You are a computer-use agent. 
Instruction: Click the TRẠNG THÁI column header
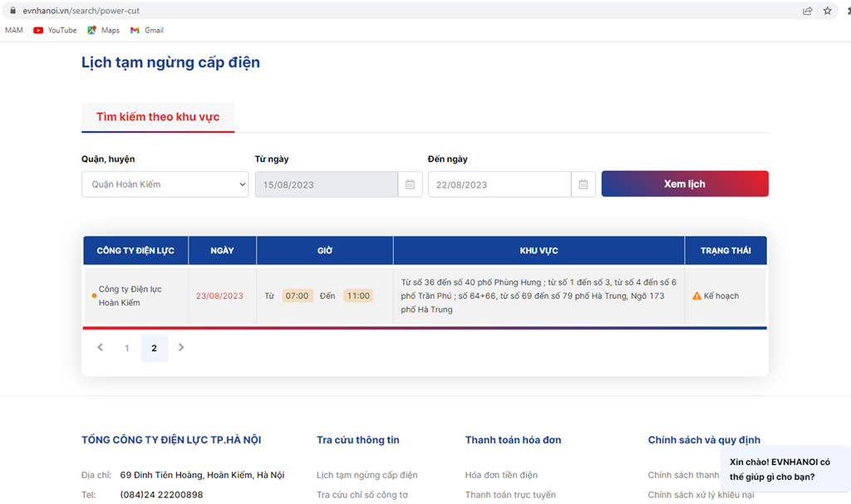click(726, 251)
